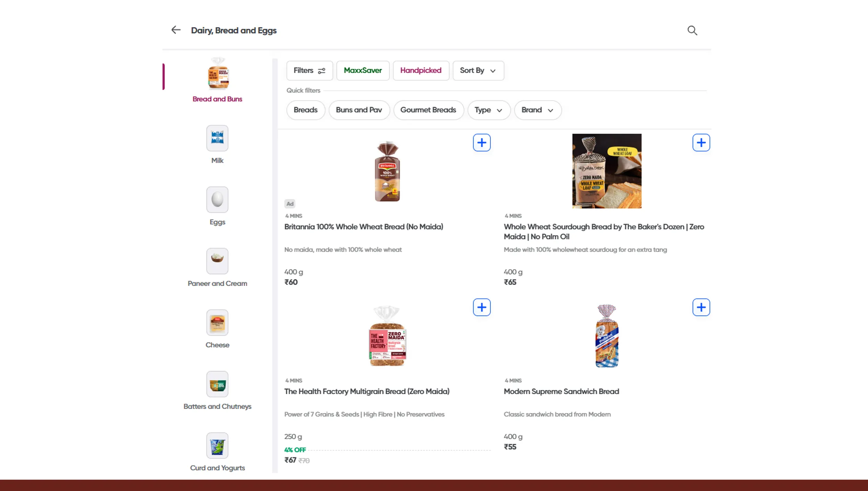This screenshot has width=868, height=491.
Task: Select the Buns and Pav quick filter
Action: tap(359, 110)
